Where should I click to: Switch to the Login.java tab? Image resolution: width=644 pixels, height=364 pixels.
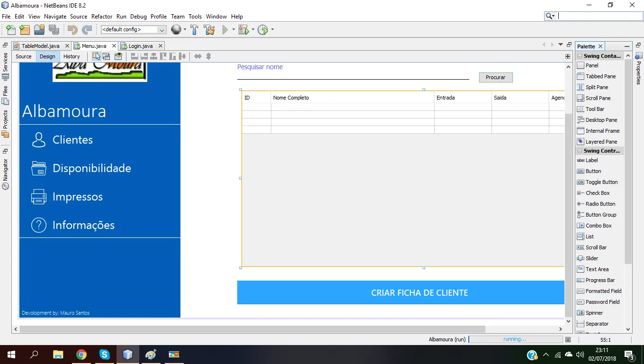click(x=141, y=46)
